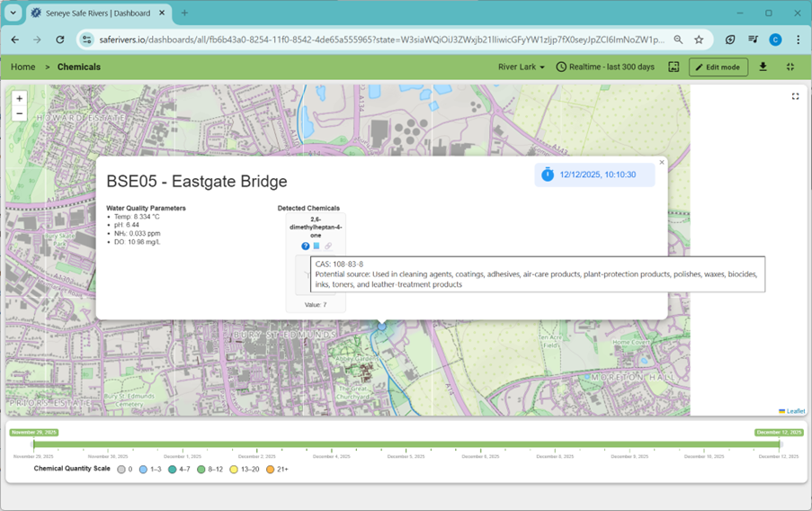Click the right timeline slider handle
Screen dimensions: 812x511
click(780, 444)
